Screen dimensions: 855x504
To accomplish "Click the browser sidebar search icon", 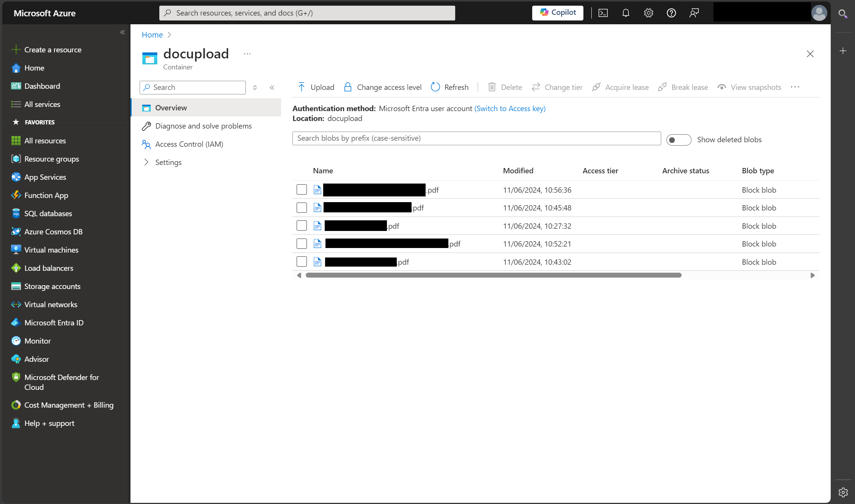I will pos(843,14).
